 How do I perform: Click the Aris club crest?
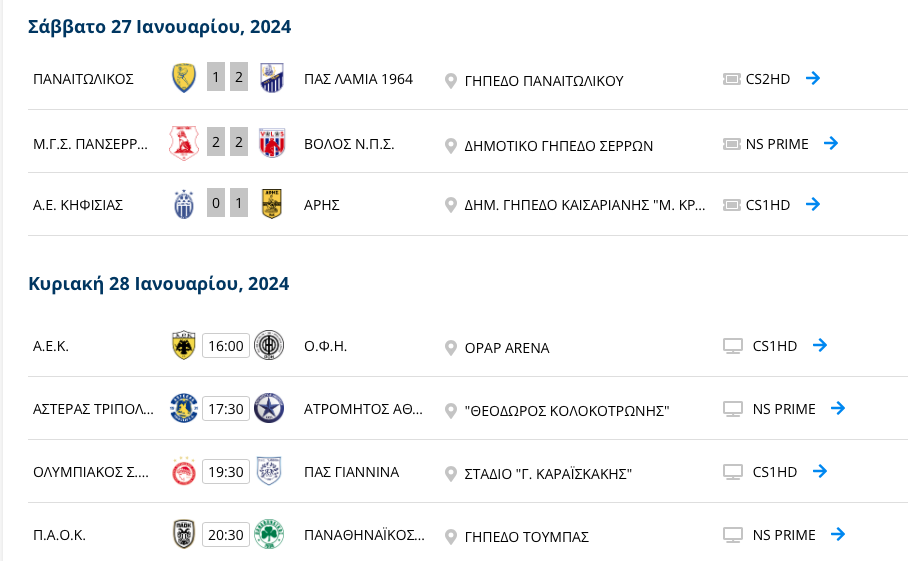coord(271,204)
